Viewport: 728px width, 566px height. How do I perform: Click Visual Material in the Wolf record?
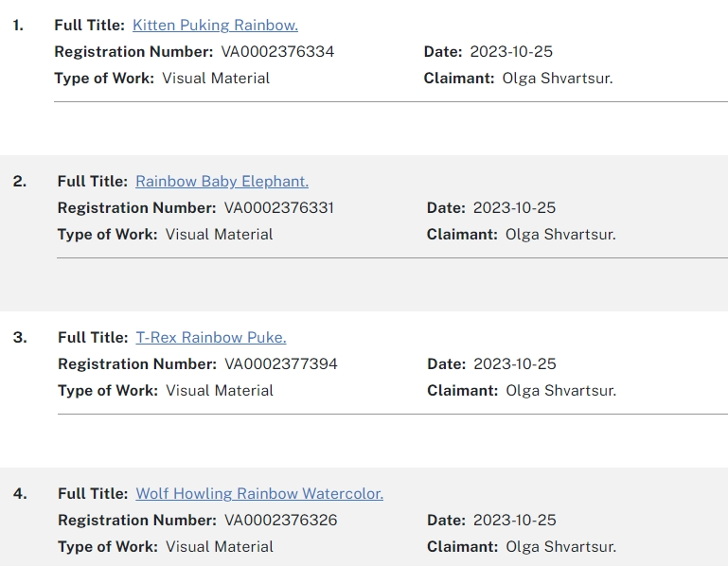click(219, 546)
